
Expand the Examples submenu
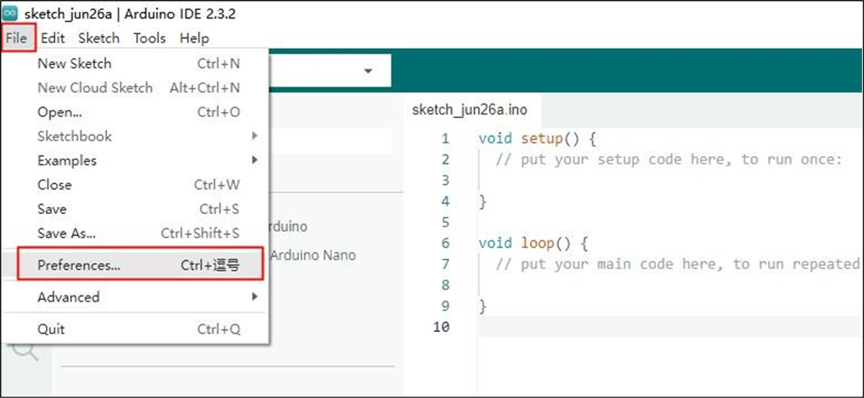[136, 160]
